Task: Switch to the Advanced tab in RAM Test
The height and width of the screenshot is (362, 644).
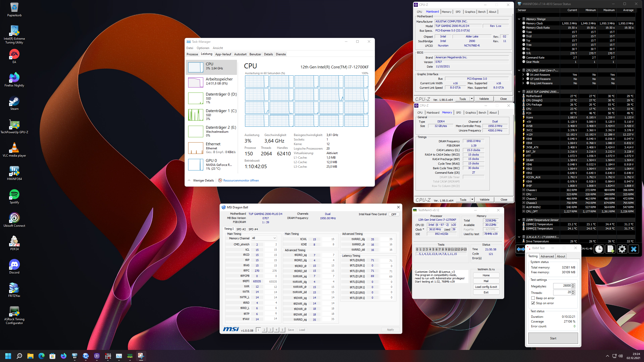Action: click(x=547, y=256)
